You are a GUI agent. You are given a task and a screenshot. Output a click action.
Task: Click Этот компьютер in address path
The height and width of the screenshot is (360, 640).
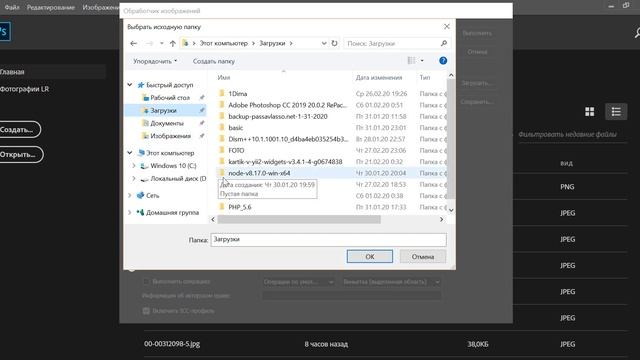tap(224, 43)
